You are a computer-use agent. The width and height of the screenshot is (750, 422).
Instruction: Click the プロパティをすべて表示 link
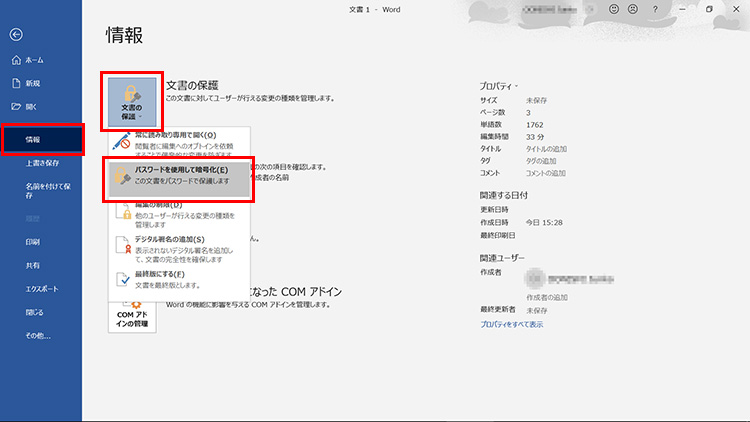click(512, 324)
